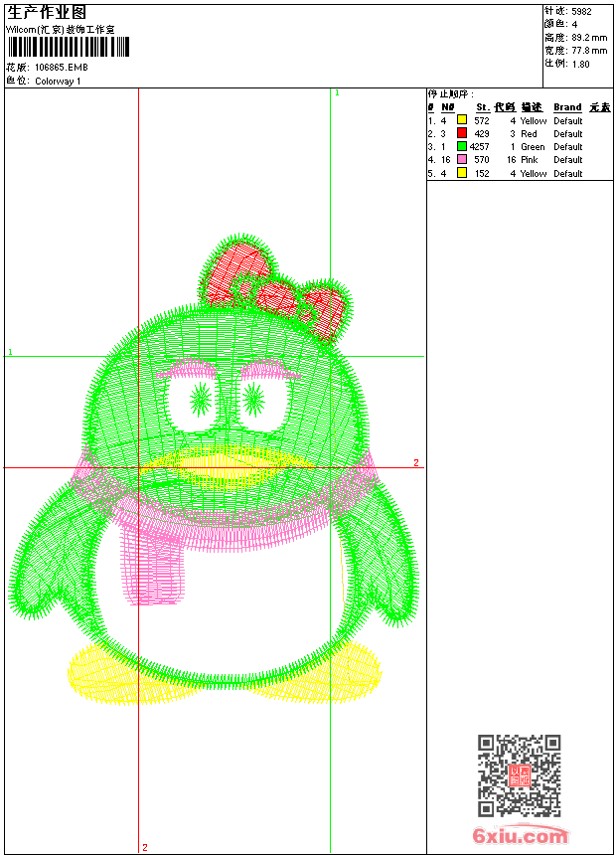Select stitch count '152' in last Yellow row
This screenshot has height=855, width=616.
(x=482, y=173)
